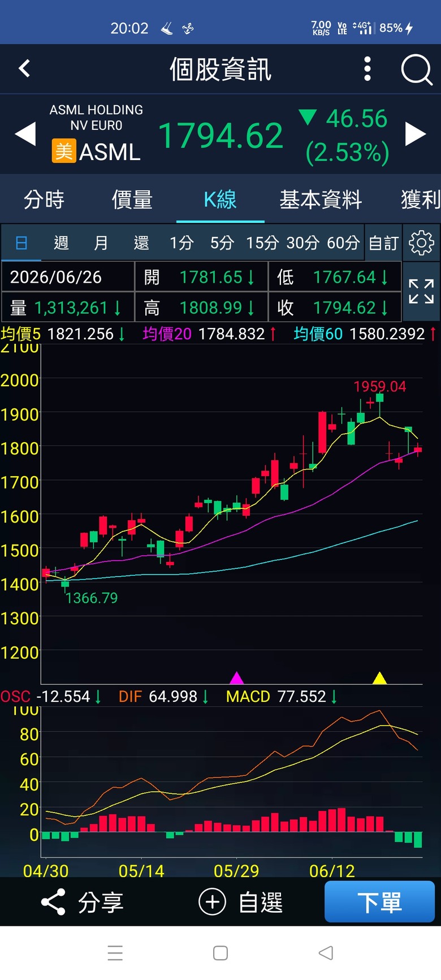441x980 pixels.
Task: Tap the plus circle watchlist icon
Action: click(212, 902)
